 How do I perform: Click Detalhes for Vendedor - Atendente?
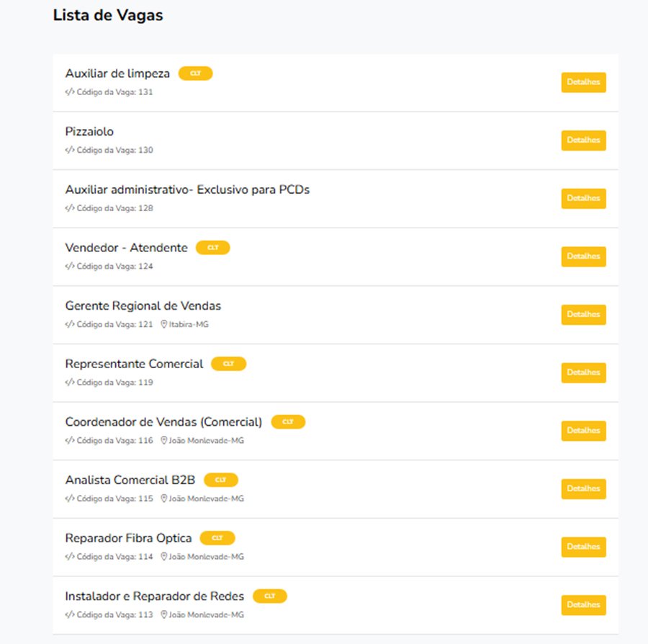[x=583, y=256]
